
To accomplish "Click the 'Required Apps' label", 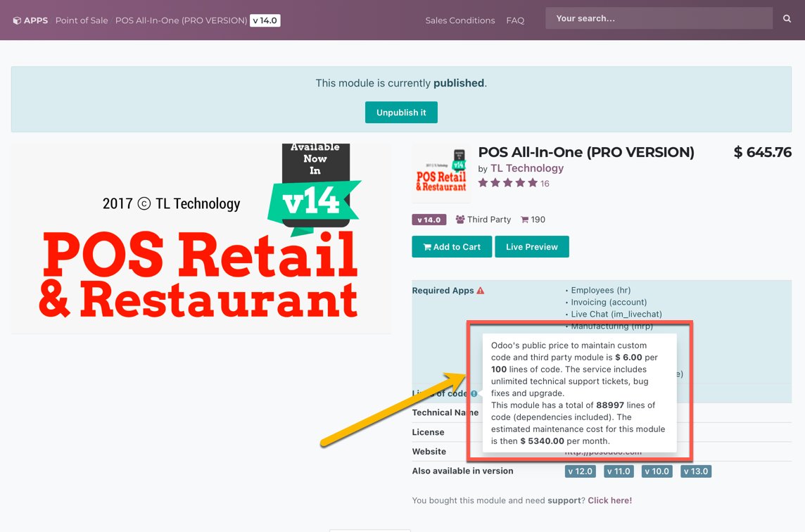I will [x=443, y=291].
